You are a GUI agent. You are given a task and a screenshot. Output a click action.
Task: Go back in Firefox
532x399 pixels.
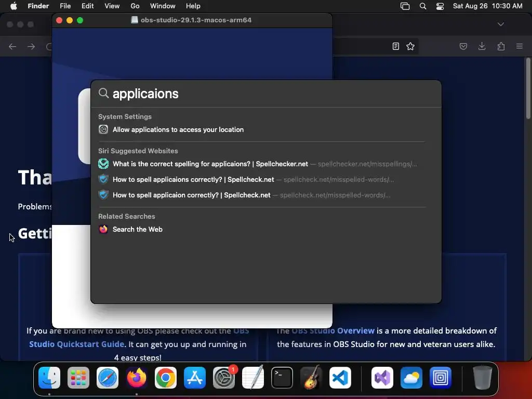(x=12, y=46)
